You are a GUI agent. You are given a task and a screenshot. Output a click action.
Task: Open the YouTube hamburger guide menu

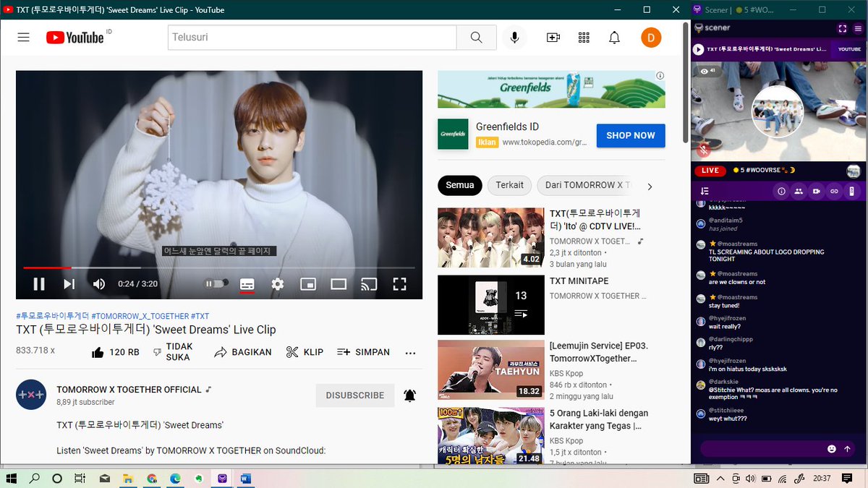23,38
